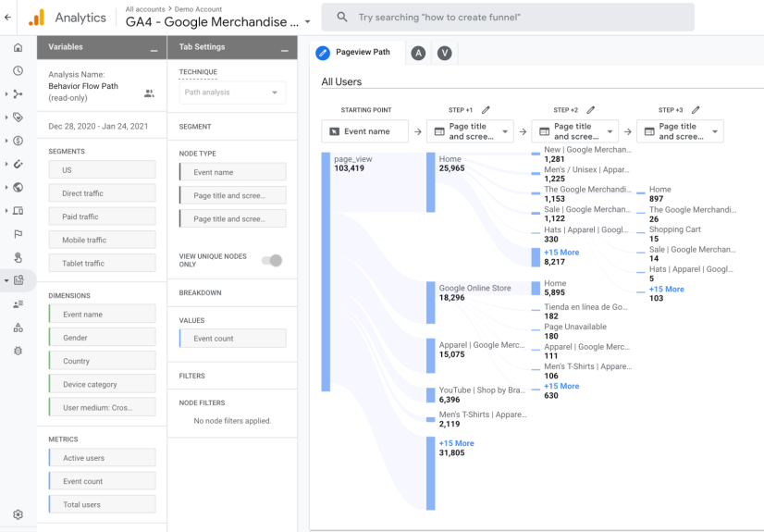Select the Device category dimension

click(x=103, y=384)
